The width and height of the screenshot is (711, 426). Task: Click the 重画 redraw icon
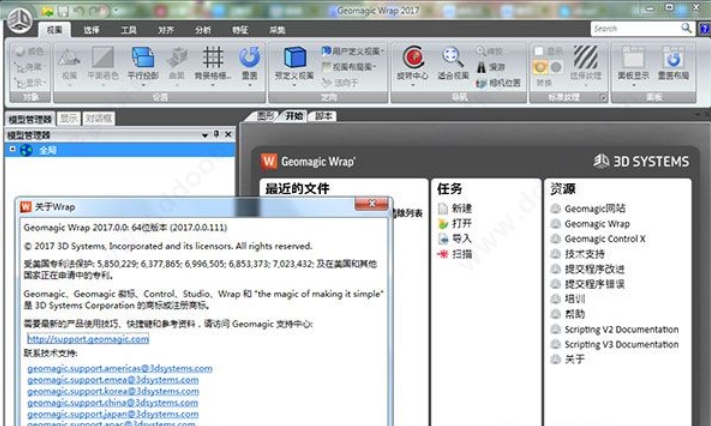tap(249, 58)
